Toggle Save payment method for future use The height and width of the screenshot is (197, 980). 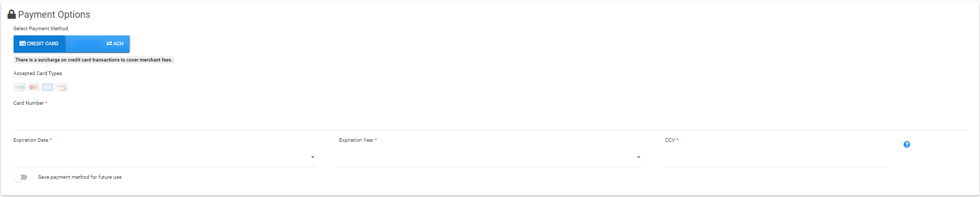(20, 177)
